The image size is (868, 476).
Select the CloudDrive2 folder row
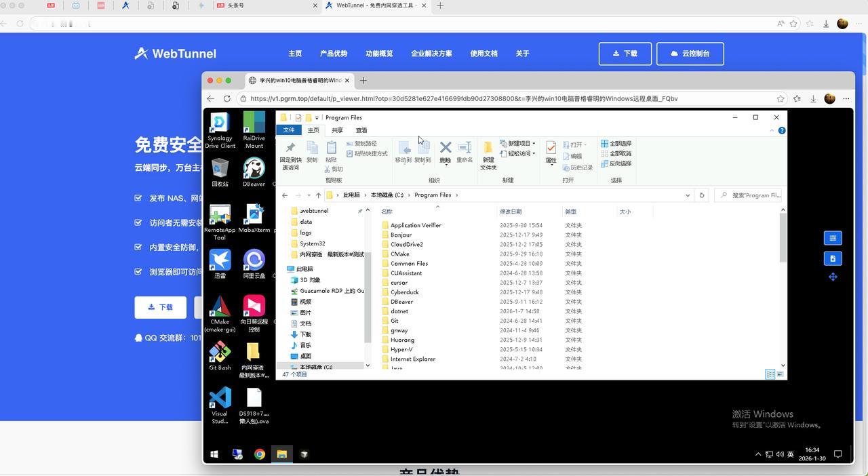point(481,244)
